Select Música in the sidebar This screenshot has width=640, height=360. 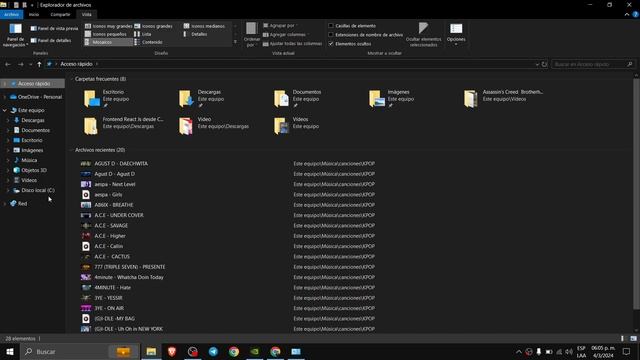(29, 160)
